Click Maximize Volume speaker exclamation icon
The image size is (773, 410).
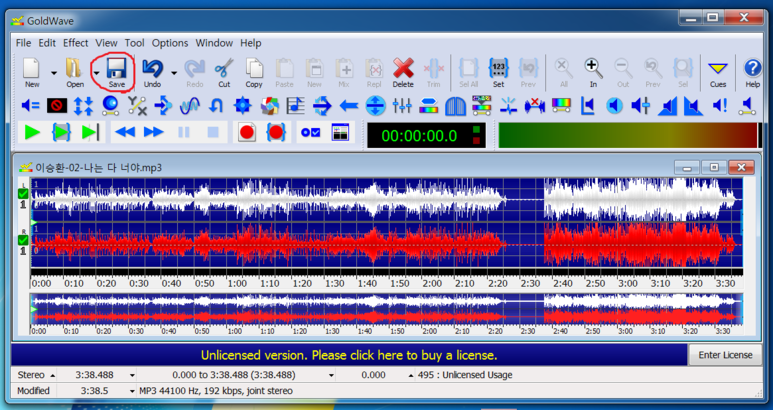click(720, 105)
